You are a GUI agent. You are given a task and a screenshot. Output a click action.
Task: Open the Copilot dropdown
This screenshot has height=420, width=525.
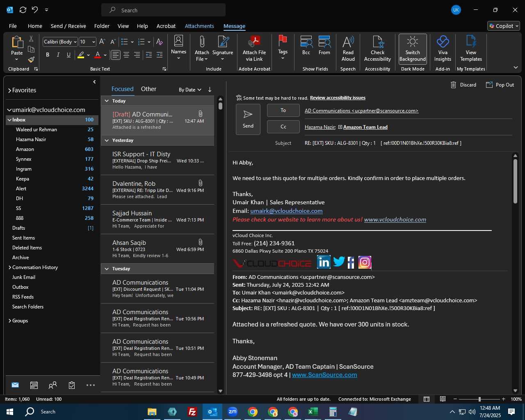[504, 26]
